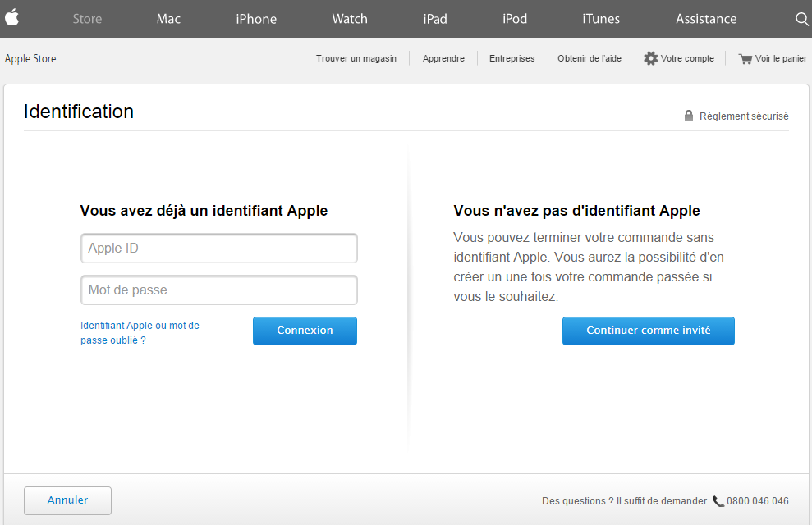The height and width of the screenshot is (525, 812).
Task: Open the iPhone menu item
Action: click(x=256, y=19)
